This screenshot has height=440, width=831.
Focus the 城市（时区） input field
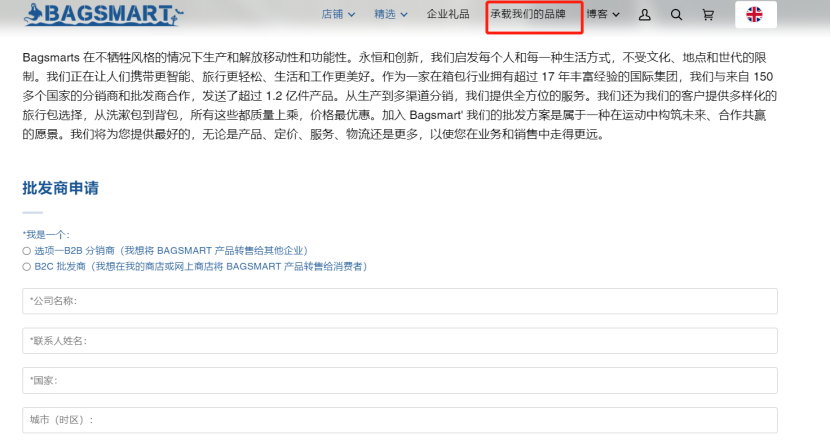click(400, 420)
